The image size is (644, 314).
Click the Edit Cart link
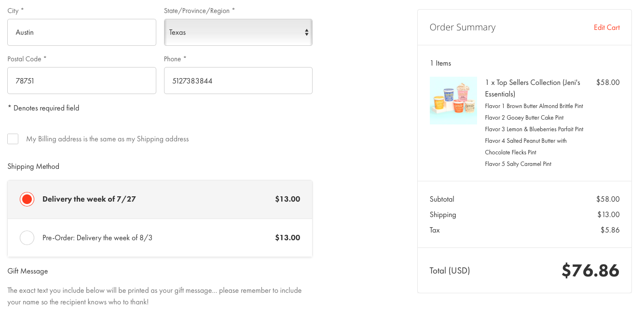point(606,27)
